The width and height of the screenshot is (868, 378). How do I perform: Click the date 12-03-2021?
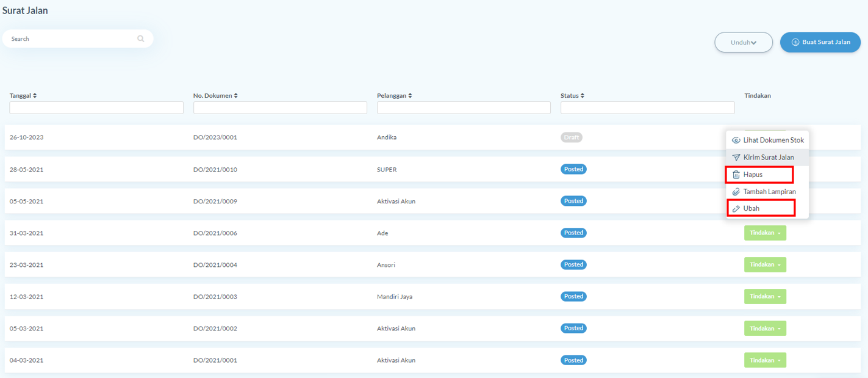point(26,297)
